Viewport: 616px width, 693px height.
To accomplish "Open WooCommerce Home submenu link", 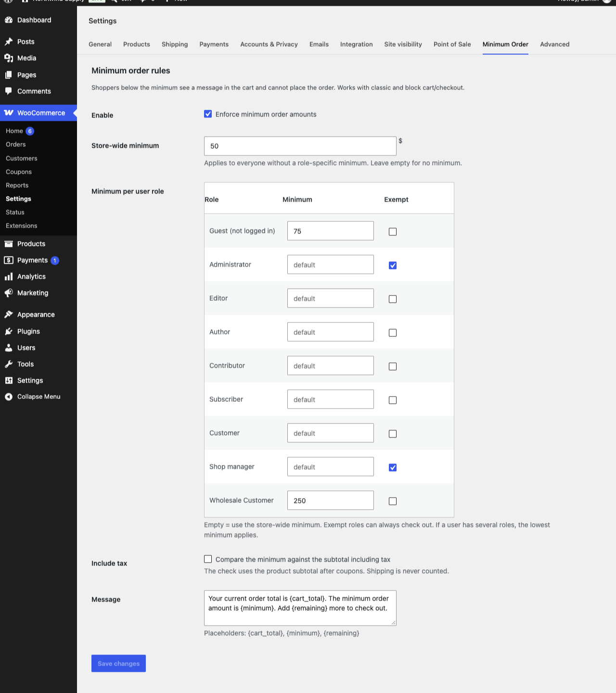I will [x=14, y=131].
